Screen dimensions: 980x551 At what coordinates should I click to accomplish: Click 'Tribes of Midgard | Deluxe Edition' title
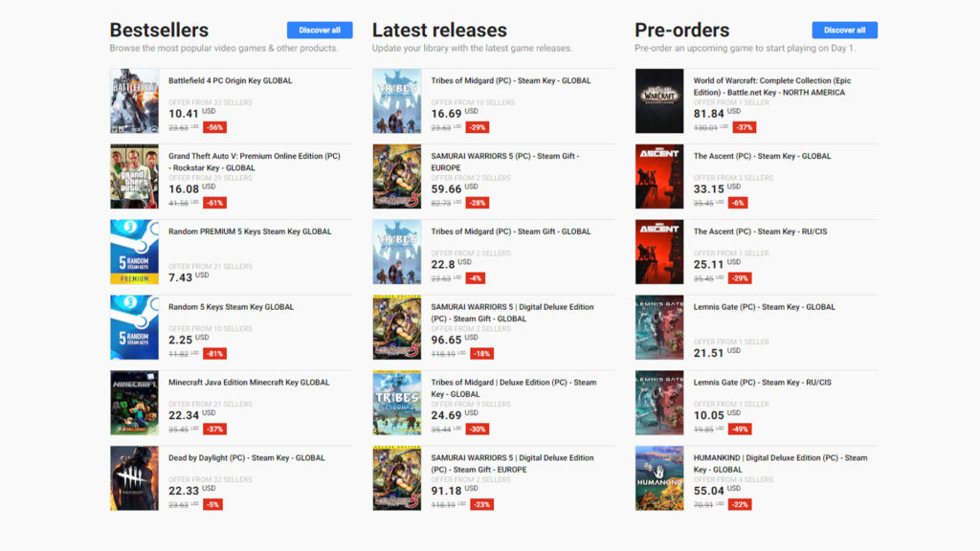tap(514, 388)
